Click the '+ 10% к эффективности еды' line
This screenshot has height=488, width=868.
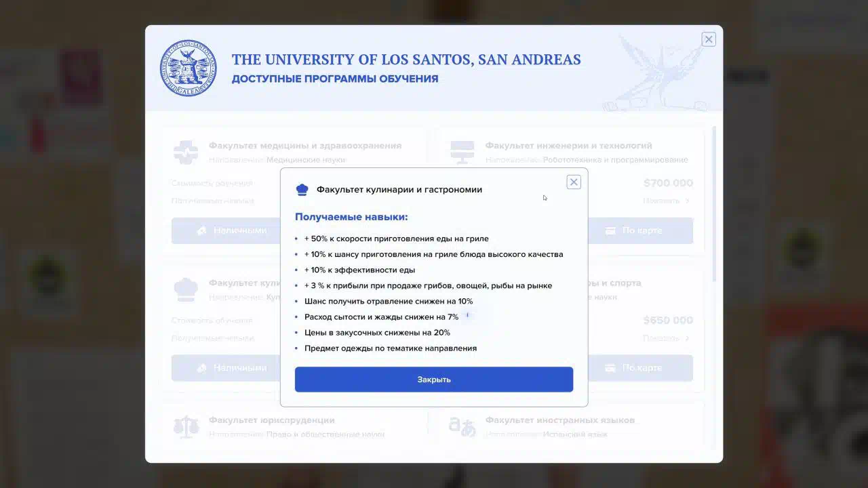tap(359, 270)
